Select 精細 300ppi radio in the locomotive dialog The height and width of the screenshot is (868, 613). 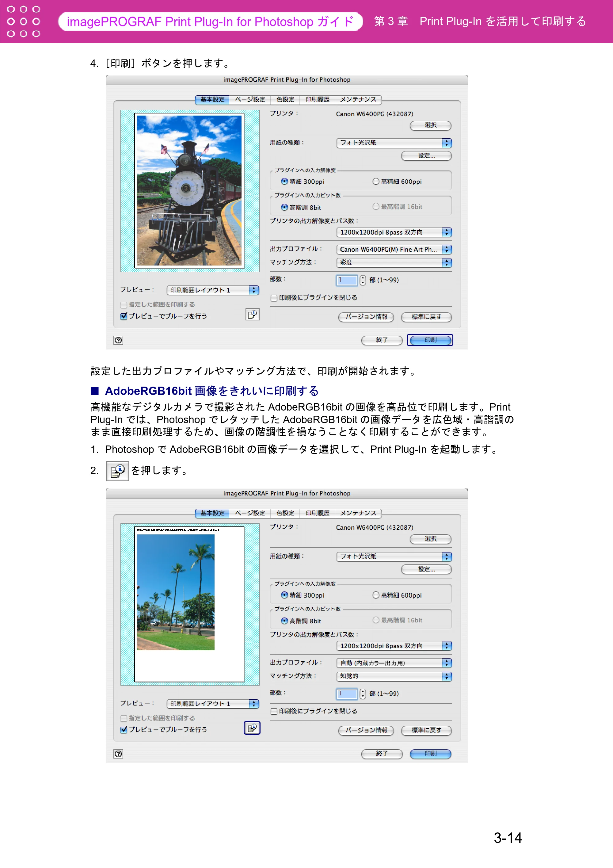[x=284, y=182]
